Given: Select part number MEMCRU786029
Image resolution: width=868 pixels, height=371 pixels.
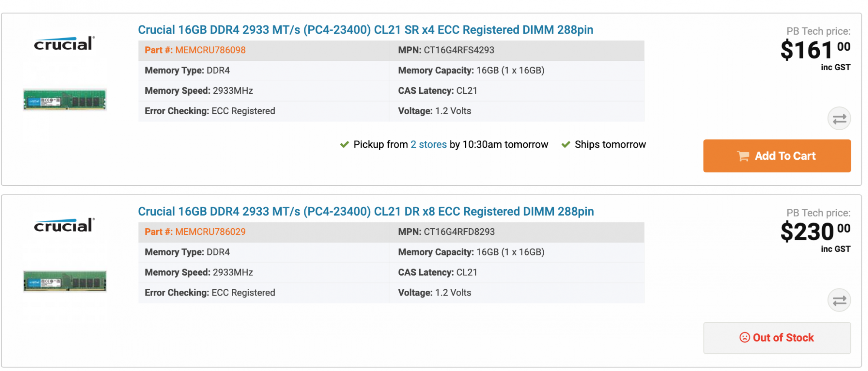Looking at the screenshot, I should tap(210, 232).
